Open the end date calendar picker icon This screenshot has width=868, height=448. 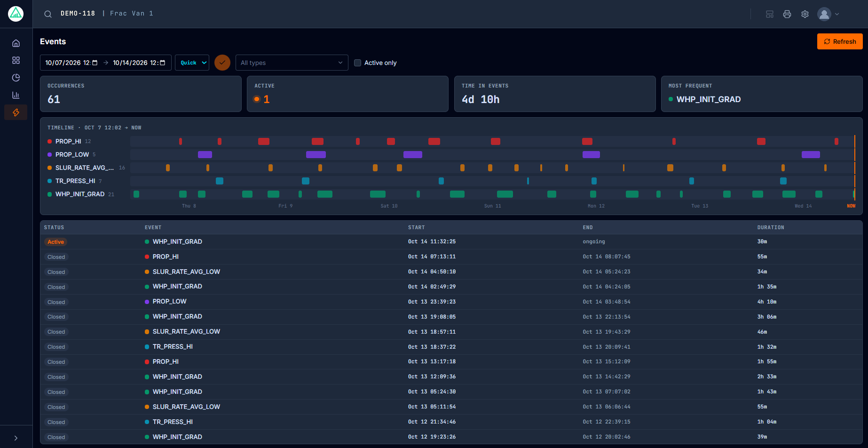tap(163, 63)
